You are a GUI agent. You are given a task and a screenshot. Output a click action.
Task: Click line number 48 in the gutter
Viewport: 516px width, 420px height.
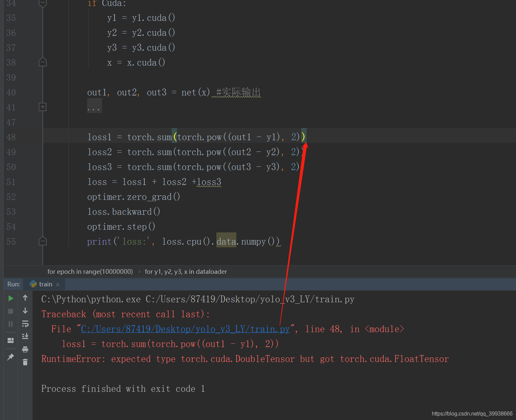(11, 137)
